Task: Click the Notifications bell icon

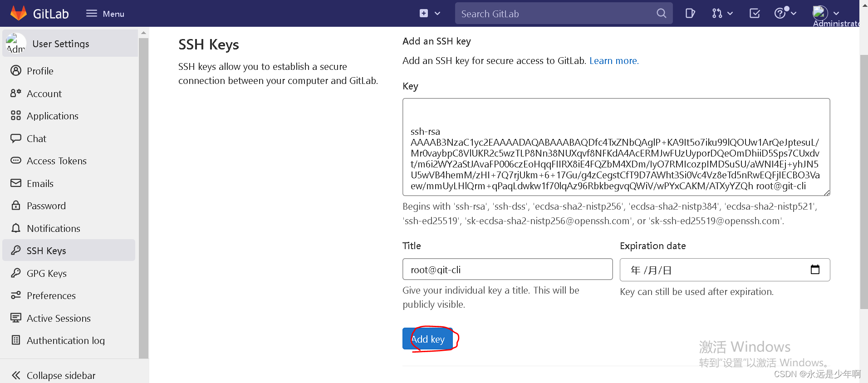Action: click(x=16, y=228)
